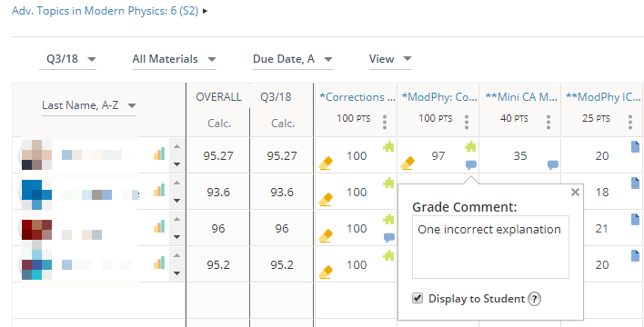Click down arrow in the 96 student row

[177, 237]
